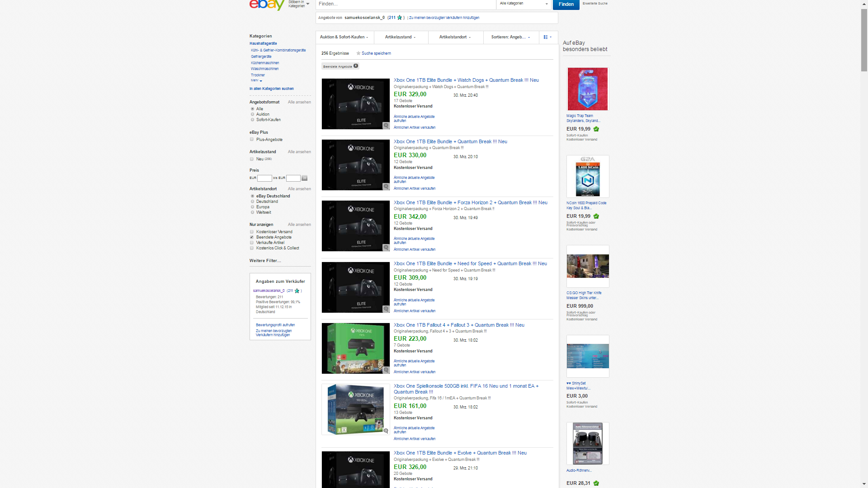Viewport: 868px width, 488px height.
Task: Open the Magic Trap Team thumbnail
Action: tap(588, 89)
